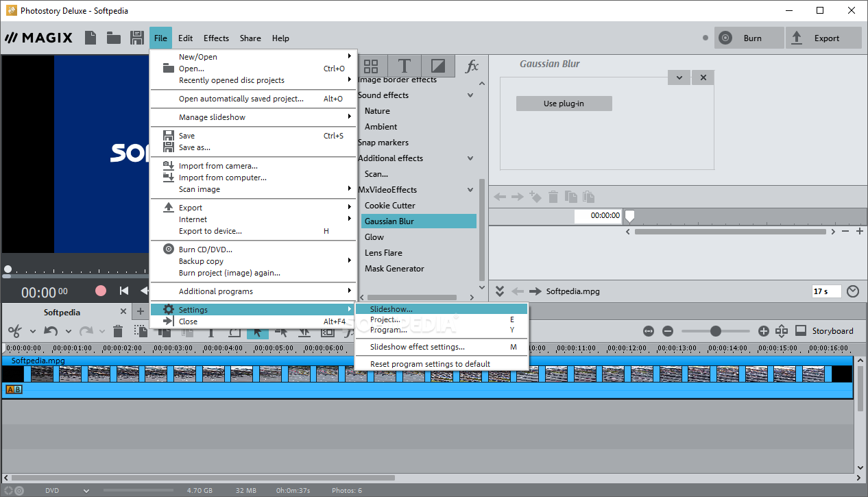Open the scissors tool dropdown arrow
Viewport: 868px width, 497px height.
click(x=32, y=332)
